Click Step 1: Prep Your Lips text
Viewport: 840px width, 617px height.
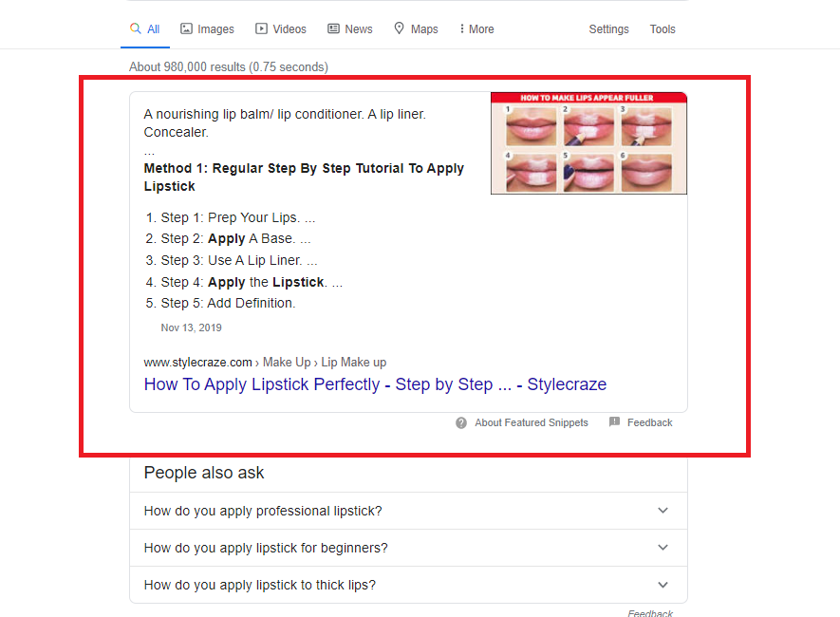238,217
